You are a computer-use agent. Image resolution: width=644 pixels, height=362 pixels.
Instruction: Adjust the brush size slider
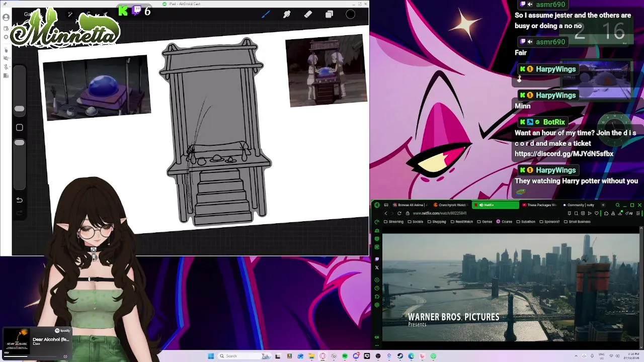click(19, 109)
